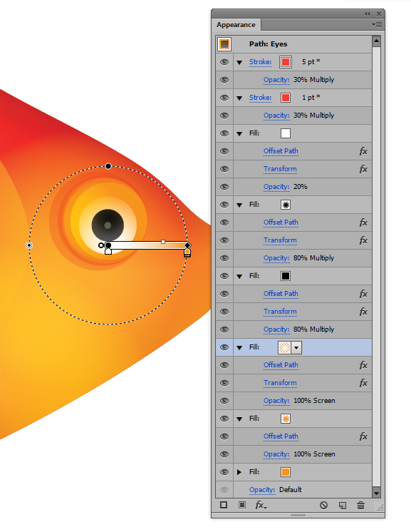Viewport: 411px width, 532px height.
Task: Collapse the 1 pt Stroke triangle
Action: click(x=239, y=98)
